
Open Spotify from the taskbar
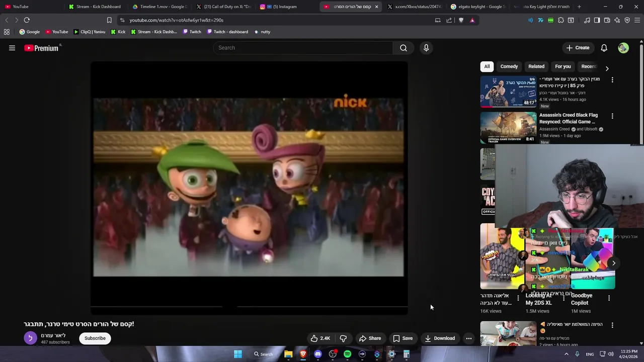pyautogui.click(x=347, y=354)
